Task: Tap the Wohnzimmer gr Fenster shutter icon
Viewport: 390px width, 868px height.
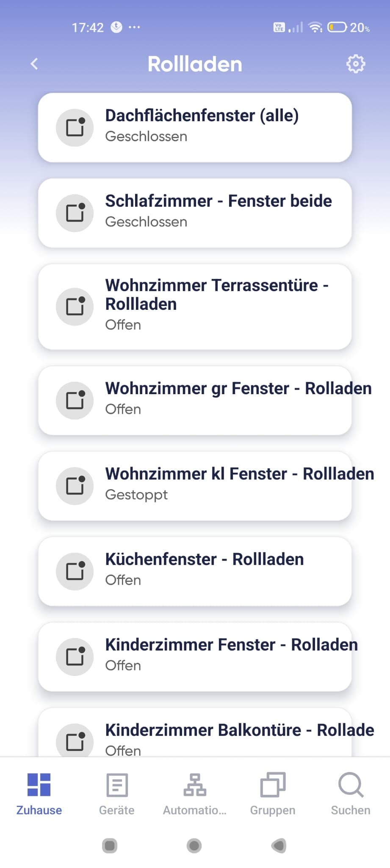Action: pos(75,401)
